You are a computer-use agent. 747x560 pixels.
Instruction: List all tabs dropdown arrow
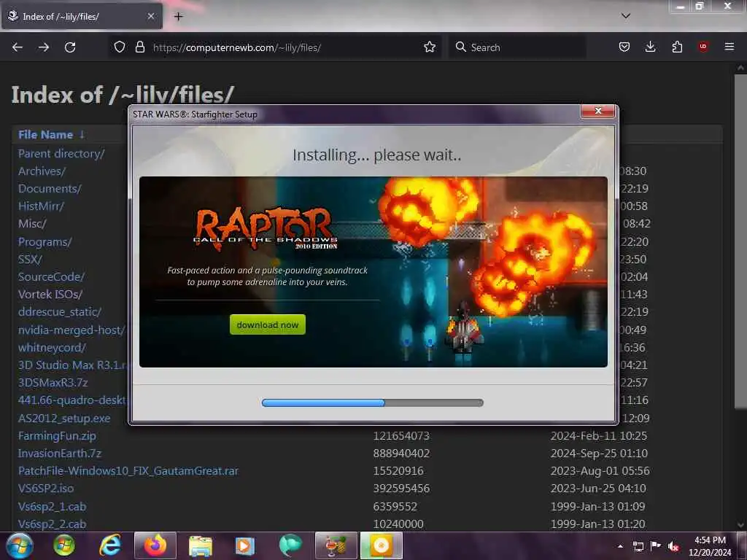625,16
